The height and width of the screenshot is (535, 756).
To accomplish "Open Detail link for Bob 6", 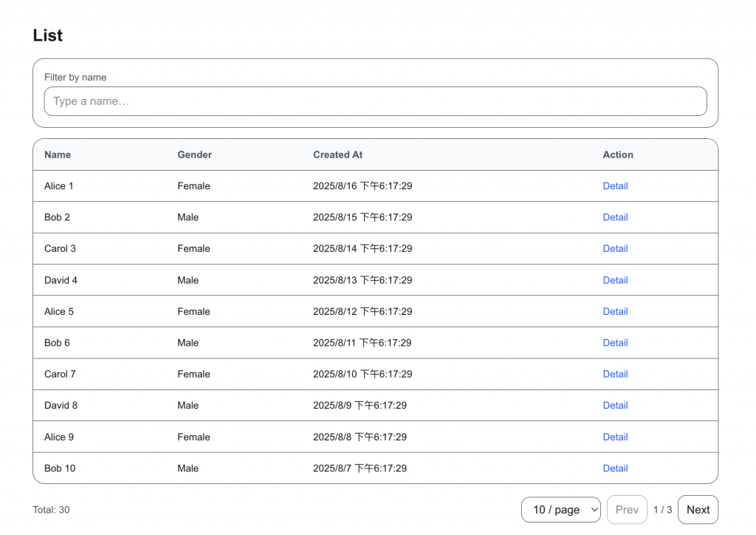I will click(x=615, y=343).
